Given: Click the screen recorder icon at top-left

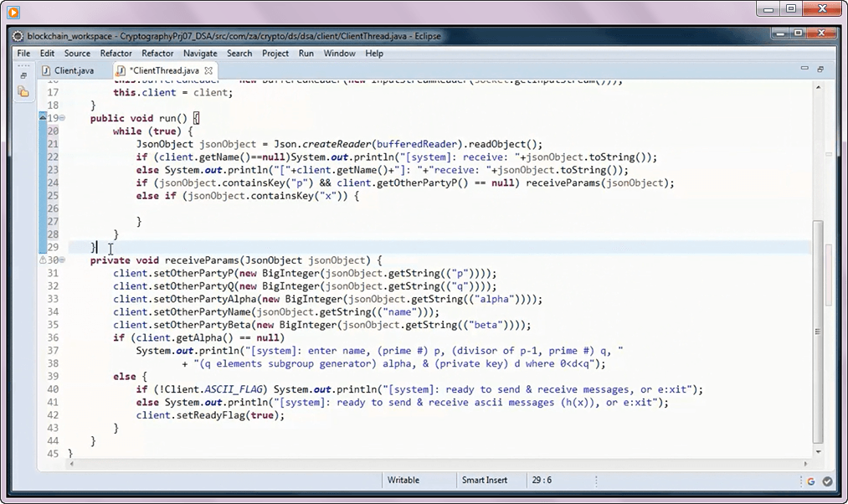Looking at the screenshot, I should (x=13, y=10).
